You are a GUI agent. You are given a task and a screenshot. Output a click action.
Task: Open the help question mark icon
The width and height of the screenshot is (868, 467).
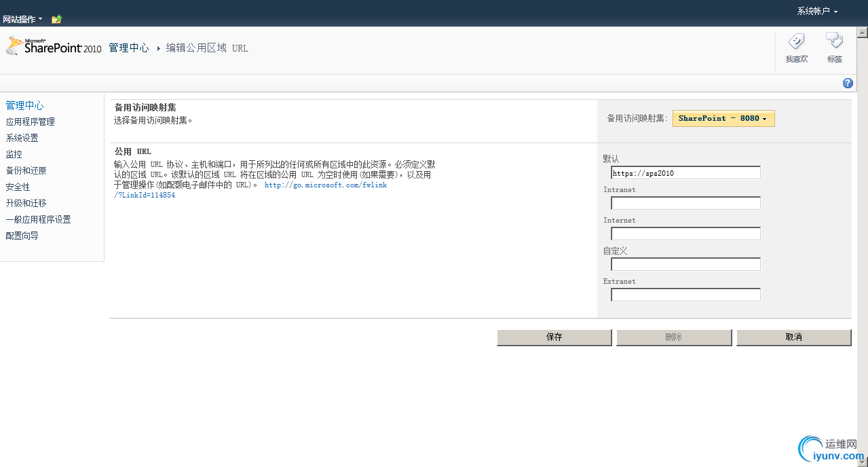[848, 83]
